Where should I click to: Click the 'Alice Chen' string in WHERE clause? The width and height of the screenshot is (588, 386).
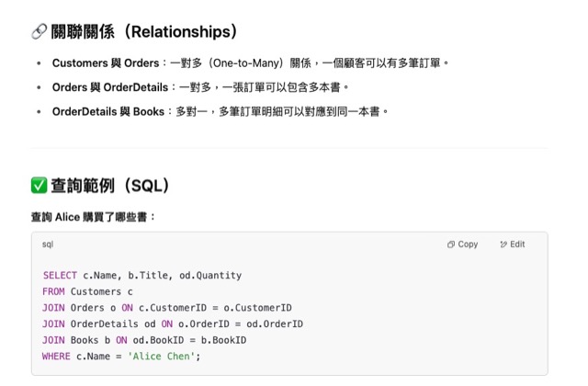click(162, 357)
